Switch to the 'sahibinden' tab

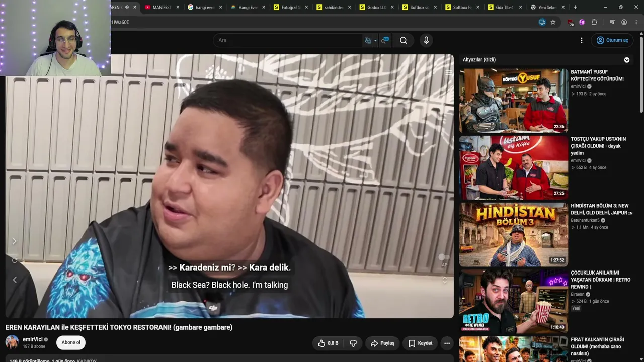click(x=334, y=7)
